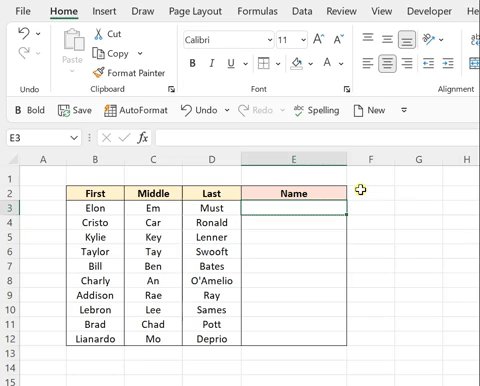The image size is (480, 386).
Task: Open the Borders dropdown arrow
Action: [x=278, y=63]
